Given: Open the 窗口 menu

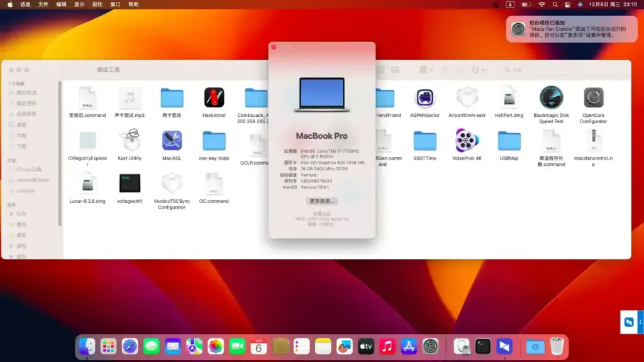Looking at the screenshot, I should click(x=116, y=4).
